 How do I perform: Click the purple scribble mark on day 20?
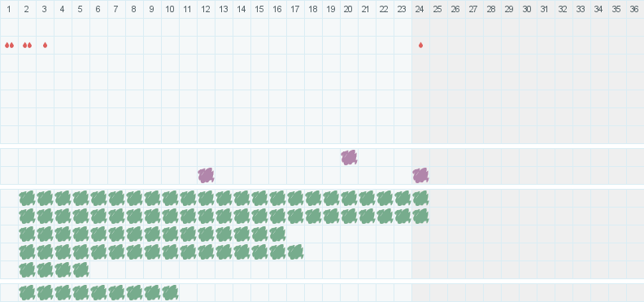click(349, 157)
